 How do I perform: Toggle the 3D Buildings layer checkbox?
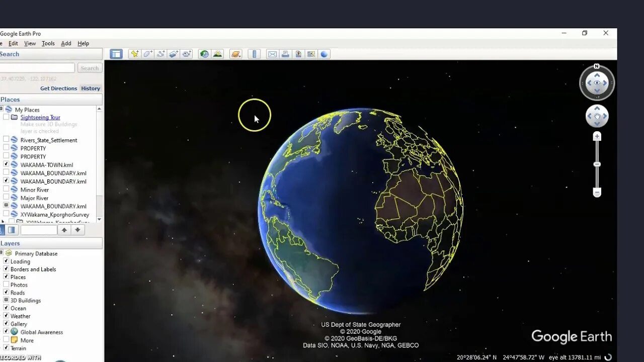[x=6, y=300]
